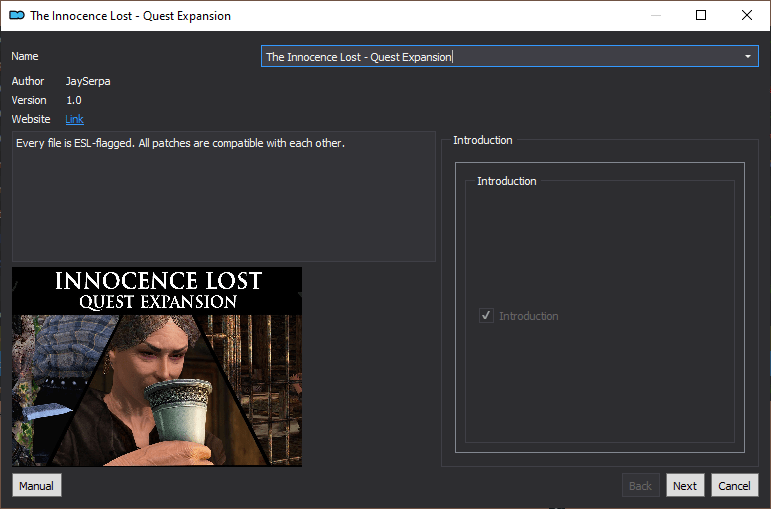Viewport: 771px width, 509px height.
Task: Maximize the installer window
Action: [x=701, y=15]
